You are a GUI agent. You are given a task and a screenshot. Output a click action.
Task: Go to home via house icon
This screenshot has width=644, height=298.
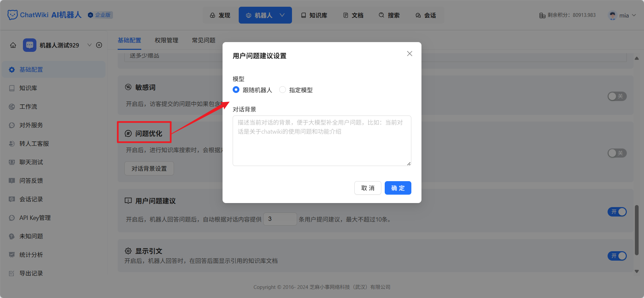13,45
